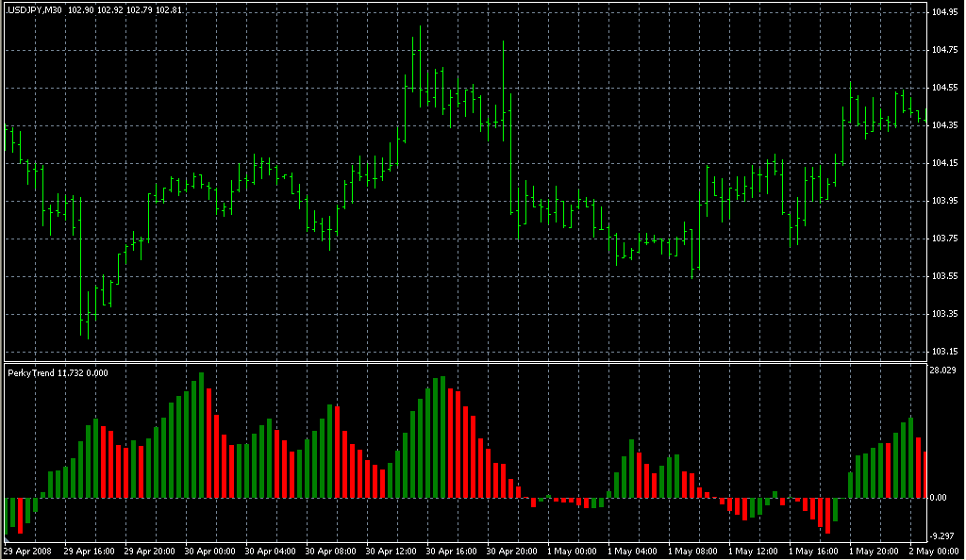
Task: Select the 30 Apr 00:00 time label
Action: [x=209, y=551]
